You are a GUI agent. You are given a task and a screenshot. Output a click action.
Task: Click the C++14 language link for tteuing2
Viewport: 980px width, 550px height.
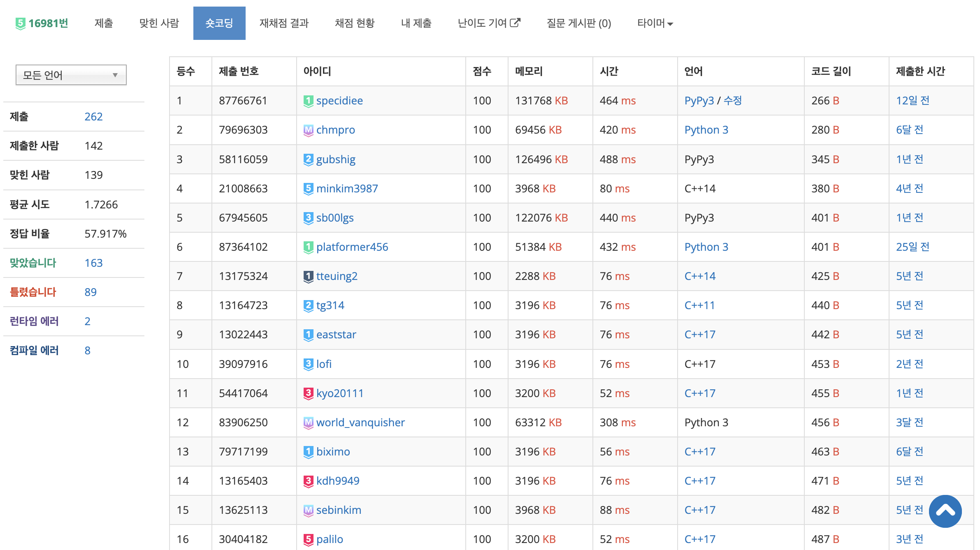(700, 276)
